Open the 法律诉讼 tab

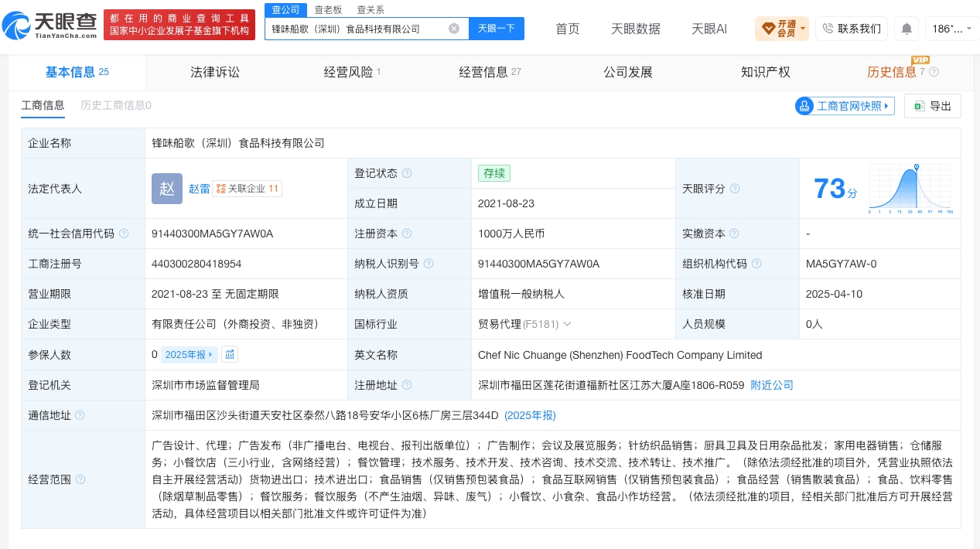(215, 72)
